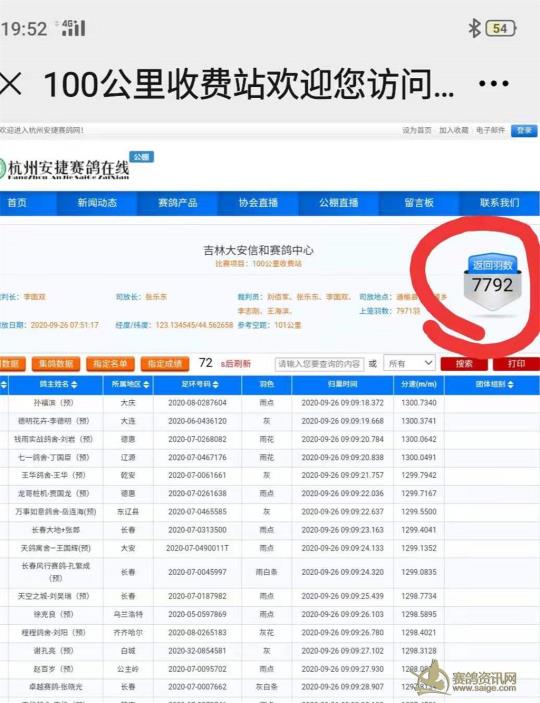Click the red 搜索 button

[x=464, y=364]
